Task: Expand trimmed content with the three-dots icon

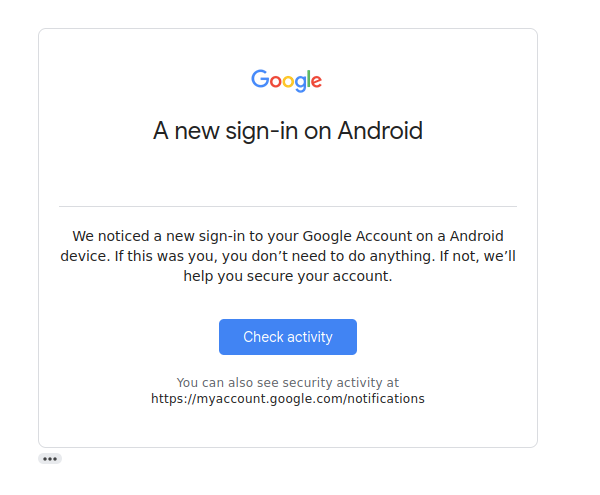Action: pyautogui.click(x=50, y=459)
